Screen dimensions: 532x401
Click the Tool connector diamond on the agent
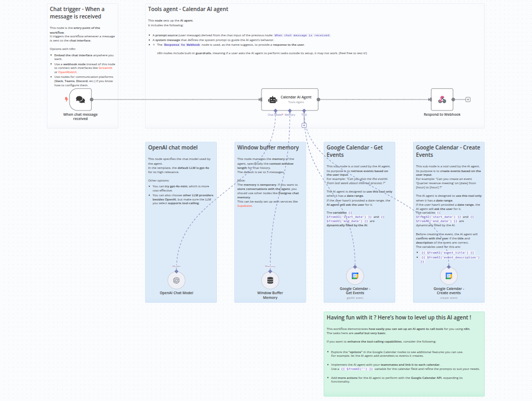pyautogui.click(x=304, y=111)
